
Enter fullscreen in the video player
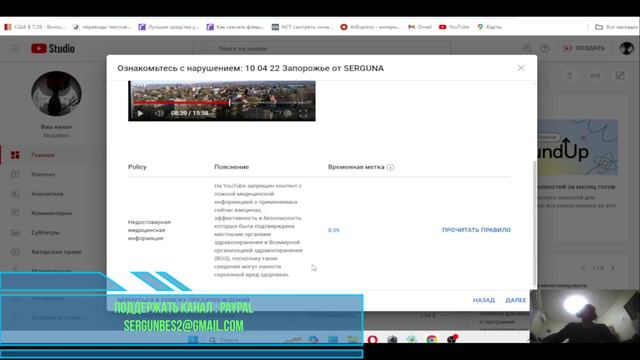click(x=303, y=113)
